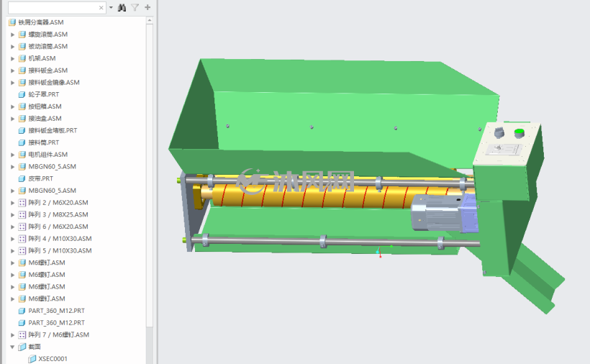Click the 截面 section folder icon
The image size is (590, 364).
(x=22, y=347)
